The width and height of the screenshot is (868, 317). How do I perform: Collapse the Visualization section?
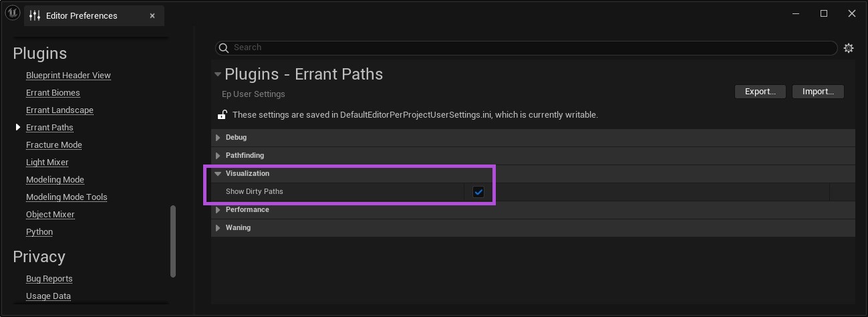click(x=218, y=174)
